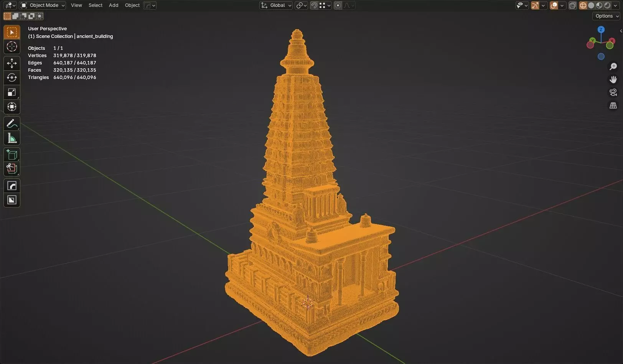Switch to rendered viewport shading
The width and height of the screenshot is (623, 364).
(x=607, y=5)
